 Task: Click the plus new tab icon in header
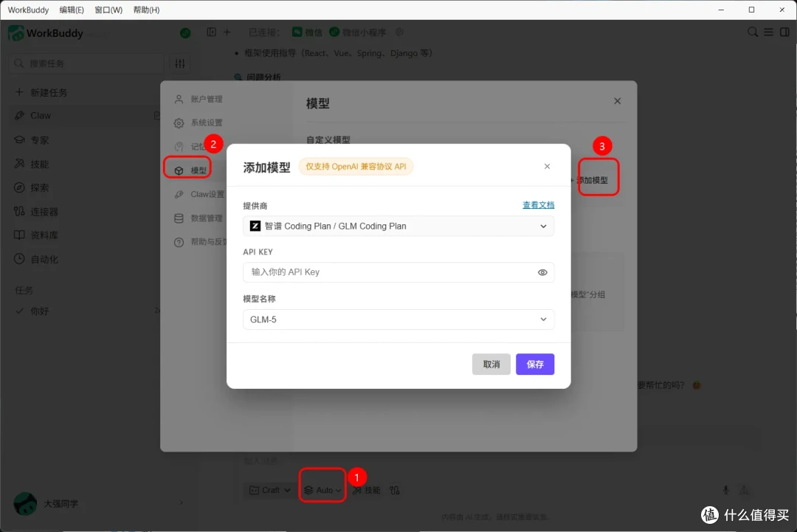[227, 32]
